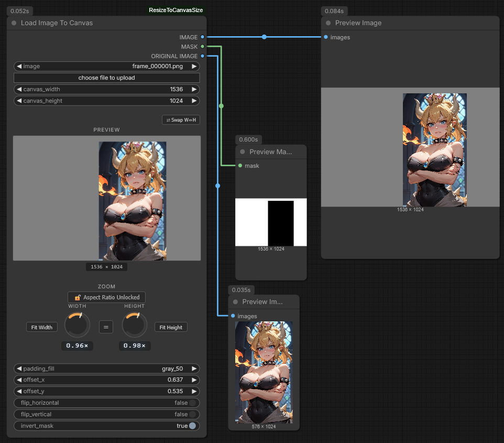
Task: Click the offset_y value 0.535
Action: point(175,391)
